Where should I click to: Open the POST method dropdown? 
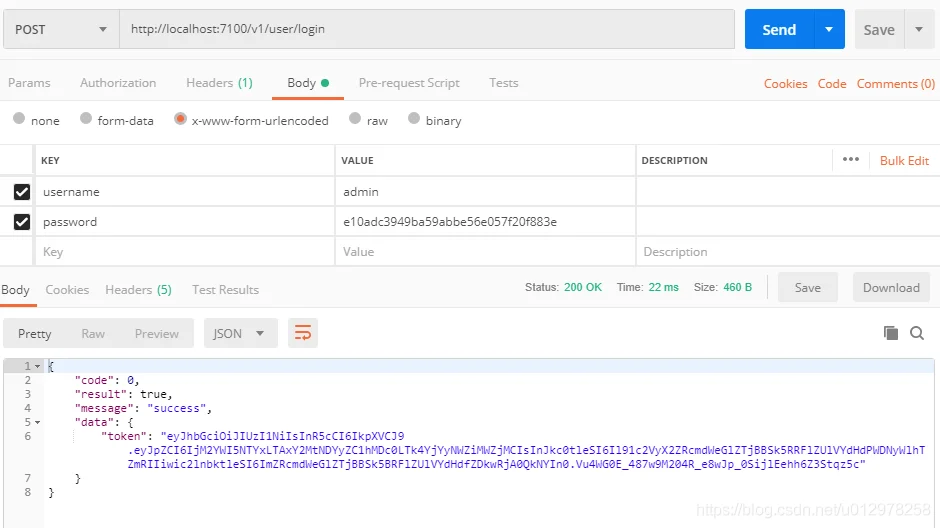click(x=60, y=30)
